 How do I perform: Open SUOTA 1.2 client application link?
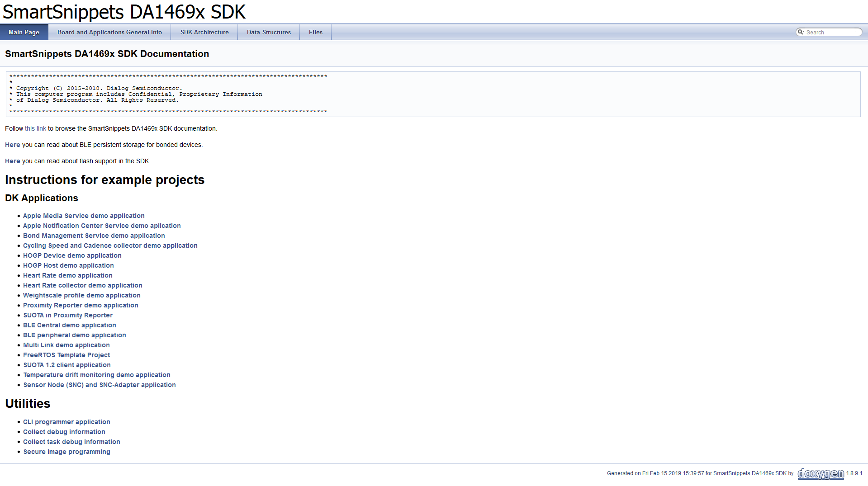pyautogui.click(x=67, y=365)
